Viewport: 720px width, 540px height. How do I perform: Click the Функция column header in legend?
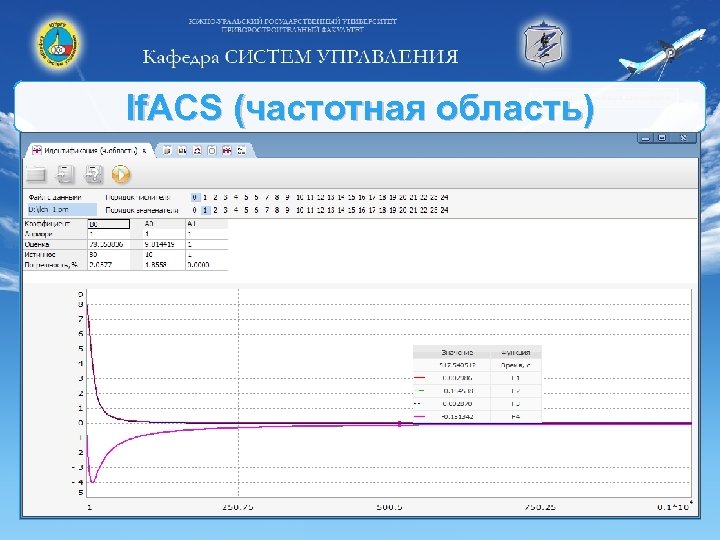(516, 352)
